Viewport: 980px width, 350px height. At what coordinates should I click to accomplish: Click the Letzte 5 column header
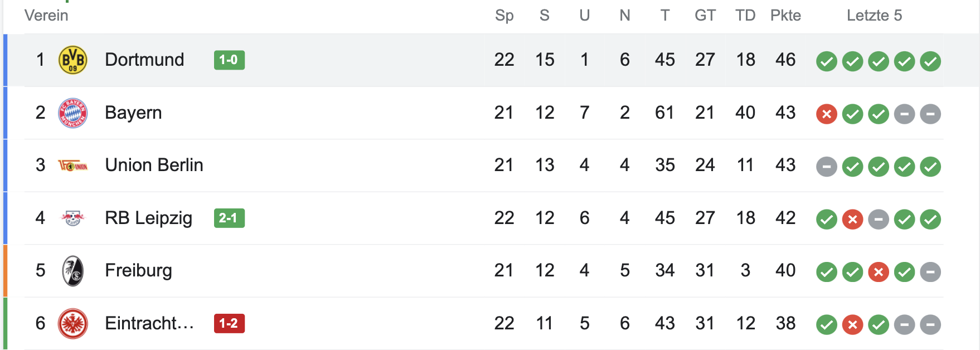tap(874, 16)
